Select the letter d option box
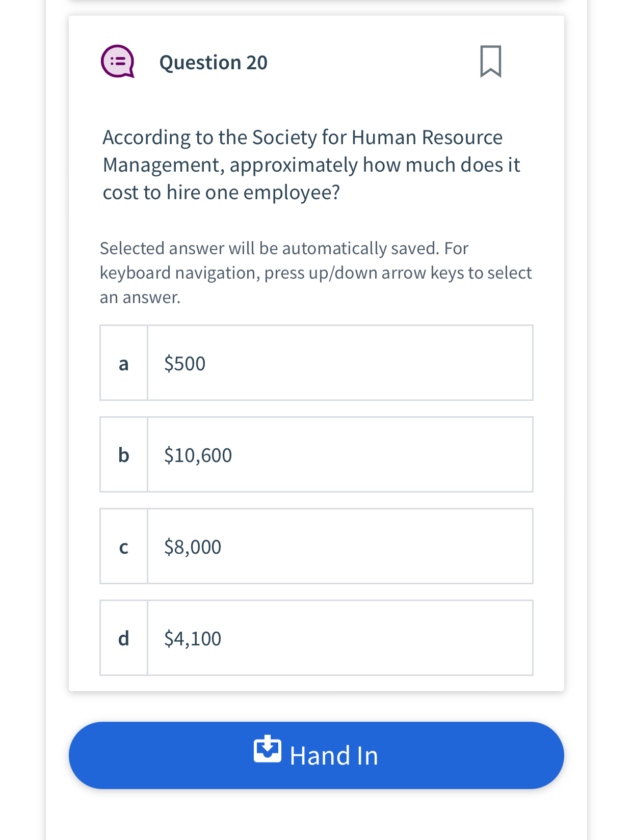633x840 pixels. pyautogui.click(x=124, y=638)
